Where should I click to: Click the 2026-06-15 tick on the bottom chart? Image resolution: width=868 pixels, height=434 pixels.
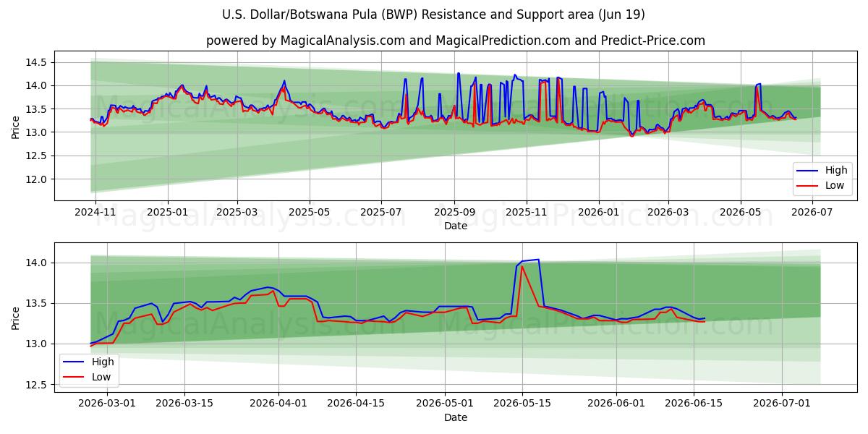pyautogui.click(x=694, y=403)
